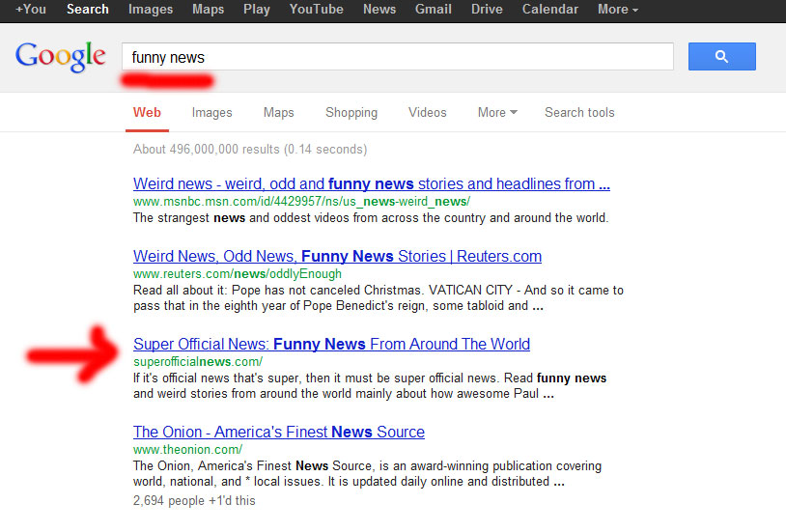Click the search box containing funny news
This screenshot has width=786, height=532.
tap(398, 57)
